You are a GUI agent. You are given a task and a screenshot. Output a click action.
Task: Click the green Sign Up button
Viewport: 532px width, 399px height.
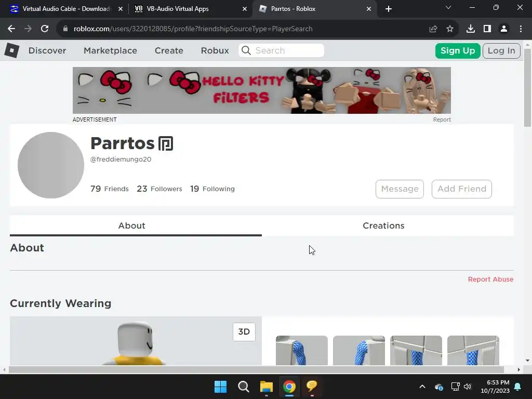click(458, 51)
